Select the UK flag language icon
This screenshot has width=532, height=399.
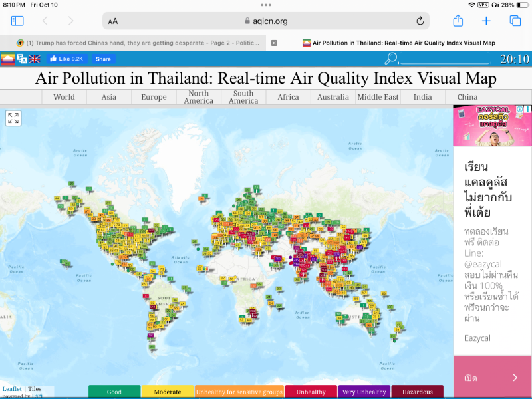[34, 59]
